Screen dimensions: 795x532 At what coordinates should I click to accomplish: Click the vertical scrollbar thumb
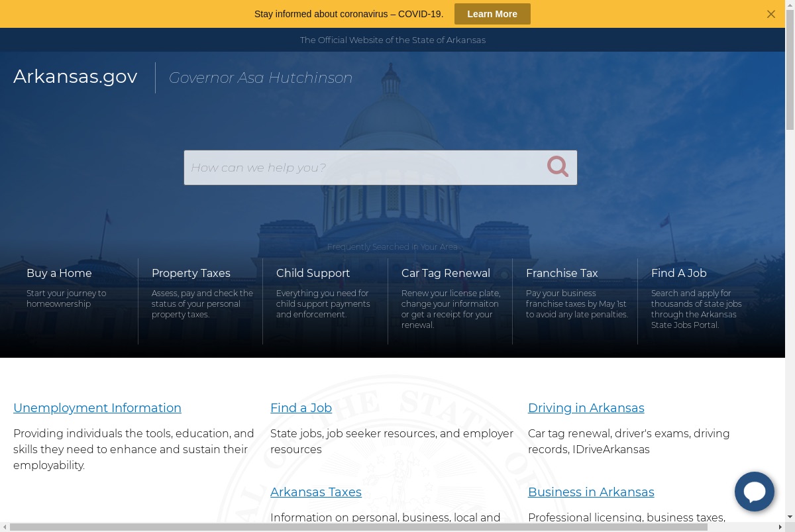coord(790,70)
